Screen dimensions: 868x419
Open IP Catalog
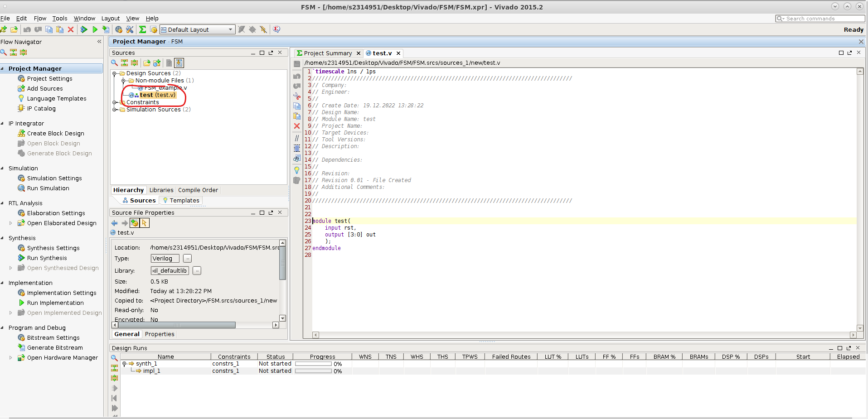41,109
